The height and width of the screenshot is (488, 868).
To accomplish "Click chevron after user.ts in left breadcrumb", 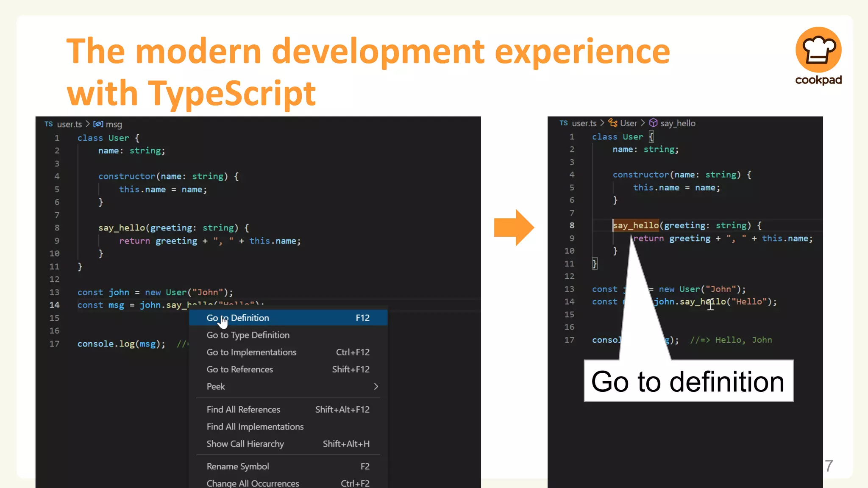I will (x=88, y=124).
